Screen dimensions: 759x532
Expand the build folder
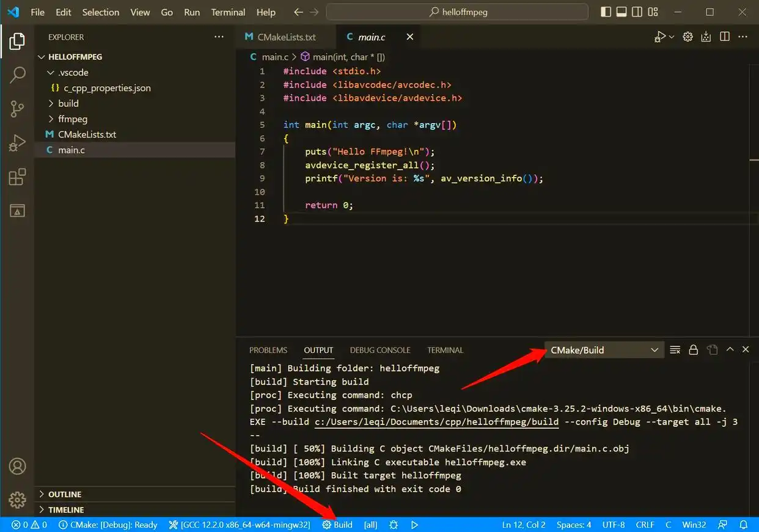(68, 103)
